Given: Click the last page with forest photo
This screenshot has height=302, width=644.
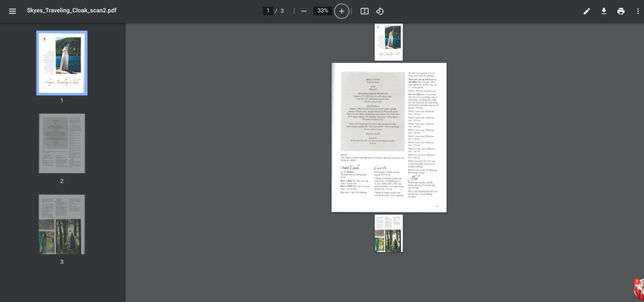Looking at the screenshot, I should click(389, 233).
